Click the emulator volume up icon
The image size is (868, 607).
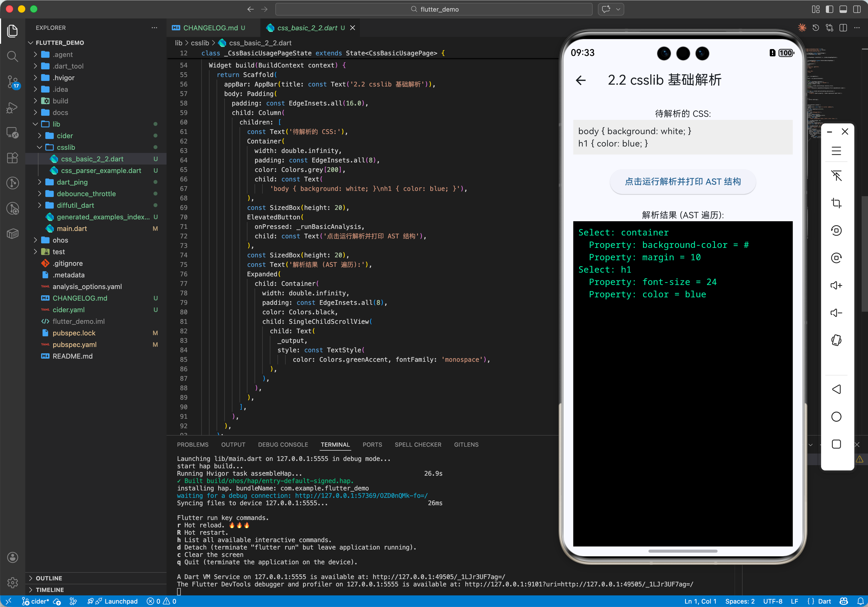pyautogui.click(x=836, y=286)
